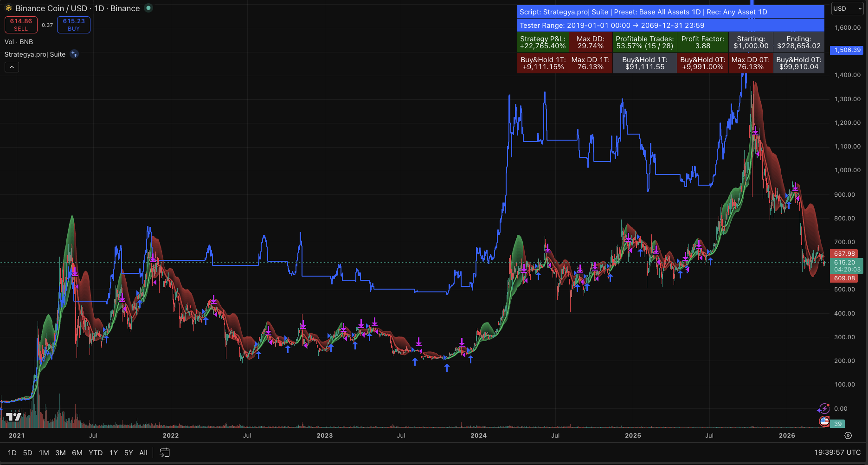Click the 19:39:57 UTC timezone clock
868x465 pixels.
(x=837, y=452)
